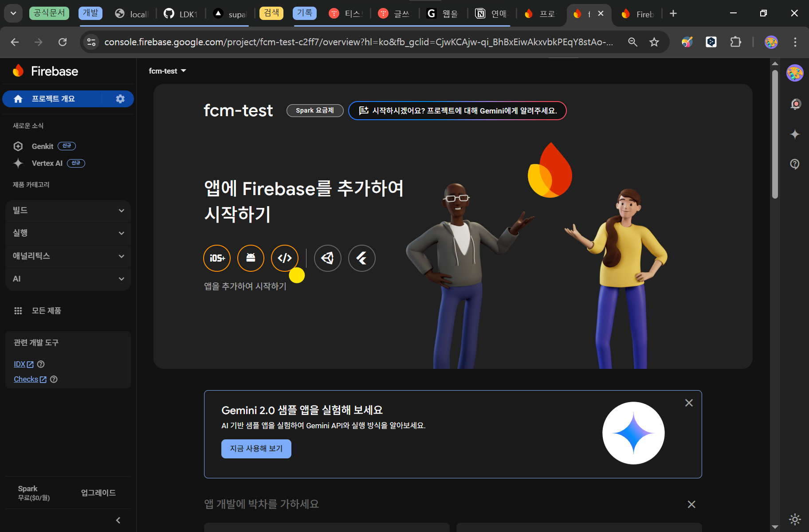The width and height of the screenshot is (809, 532).
Task: Open Chrome extensions puzzle icon
Action: [736, 42]
